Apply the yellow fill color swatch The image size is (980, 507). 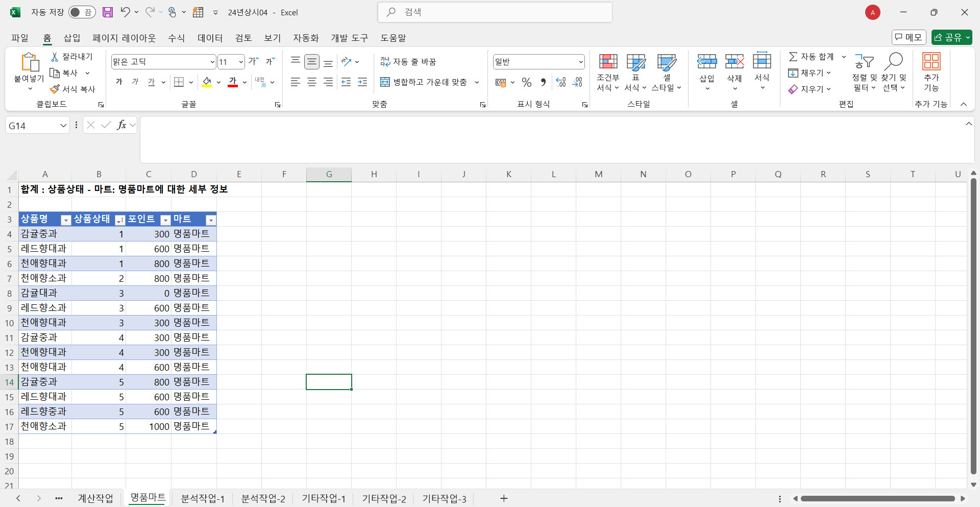(207, 82)
